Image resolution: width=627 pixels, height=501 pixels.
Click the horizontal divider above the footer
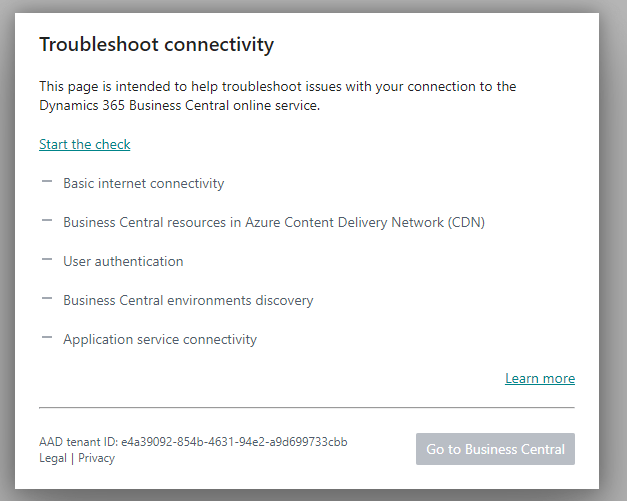coord(307,408)
